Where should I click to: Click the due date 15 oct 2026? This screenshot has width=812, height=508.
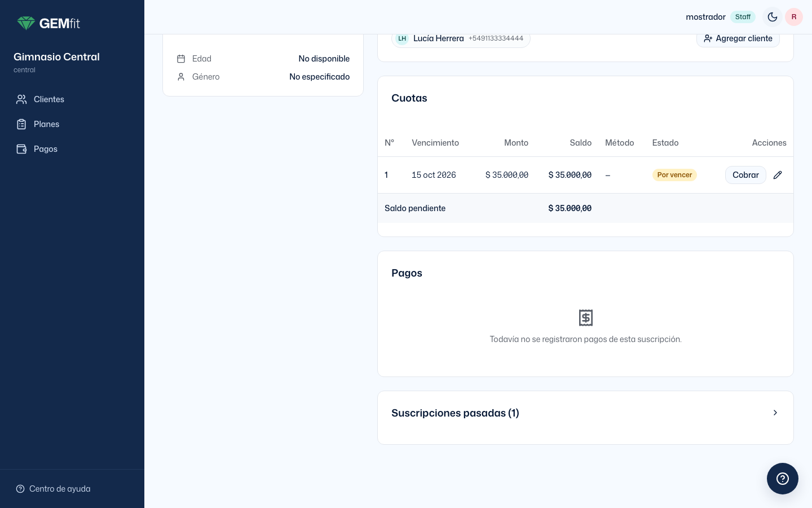[x=434, y=175]
